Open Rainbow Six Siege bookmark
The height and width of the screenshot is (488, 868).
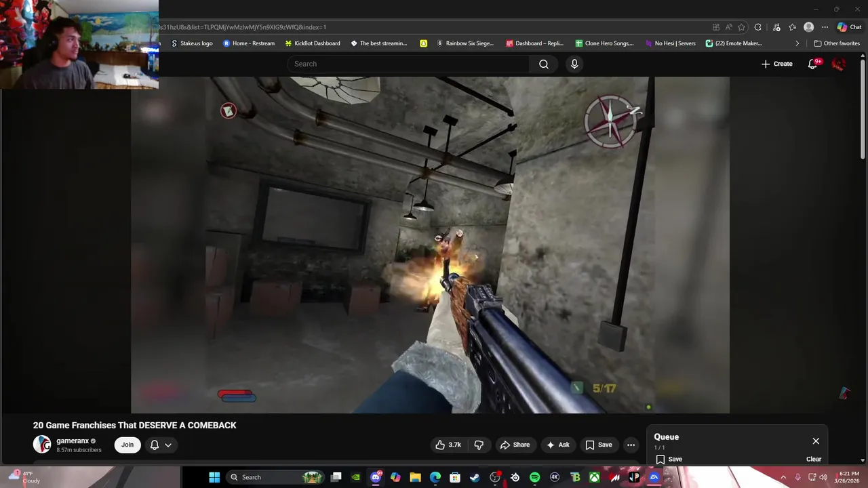(465, 43)
